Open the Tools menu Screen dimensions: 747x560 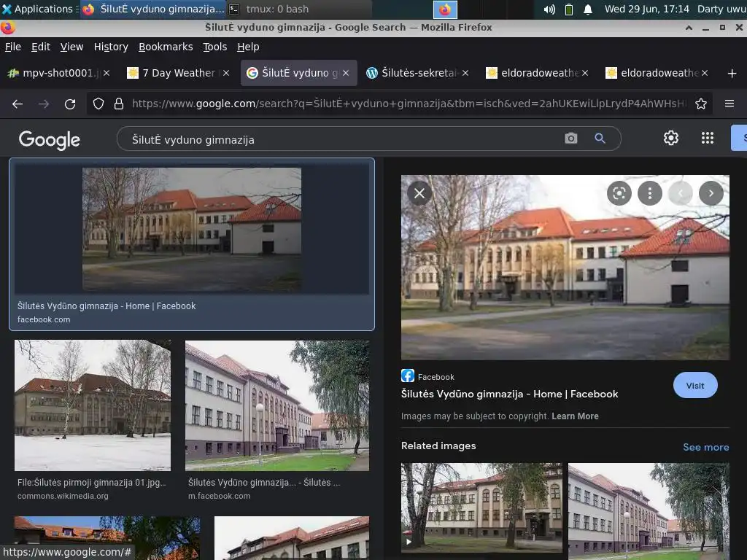(215, 47)
